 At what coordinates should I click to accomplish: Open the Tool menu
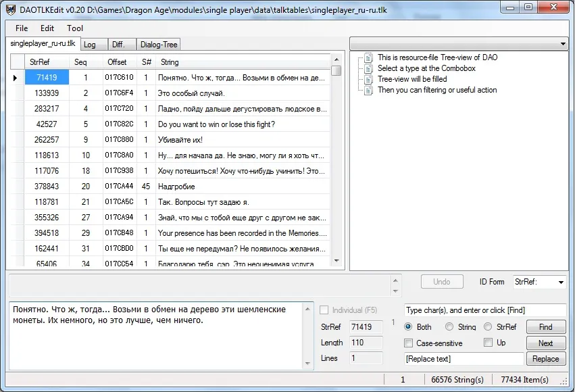[x=75, y=28]
